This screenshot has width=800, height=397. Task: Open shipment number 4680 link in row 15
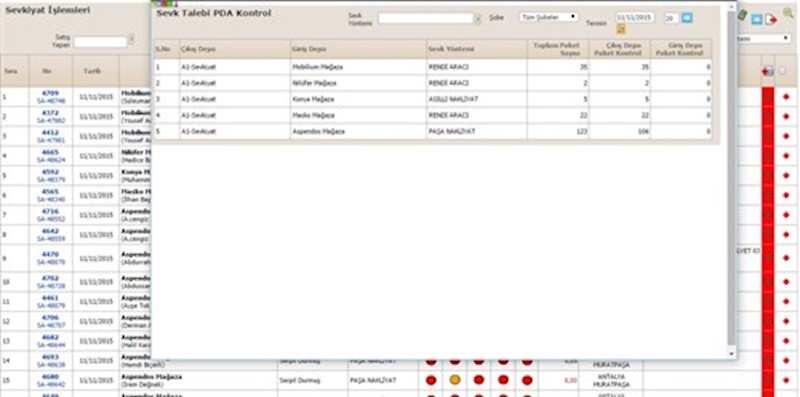(x=51, y=377)
